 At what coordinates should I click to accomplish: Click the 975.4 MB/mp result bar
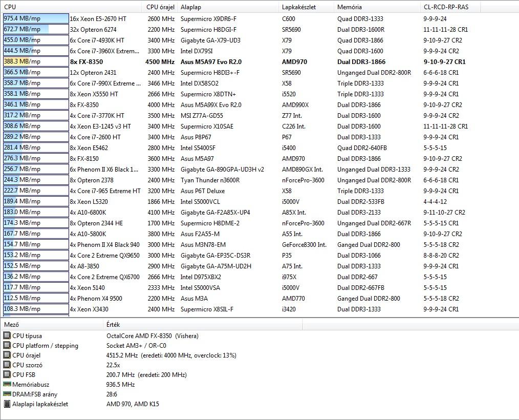(36, 18)
